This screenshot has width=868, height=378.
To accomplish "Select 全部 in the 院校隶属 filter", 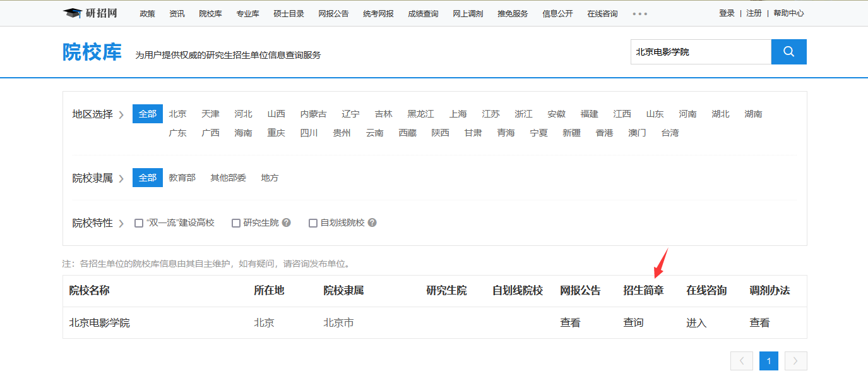I will (148, 178).
